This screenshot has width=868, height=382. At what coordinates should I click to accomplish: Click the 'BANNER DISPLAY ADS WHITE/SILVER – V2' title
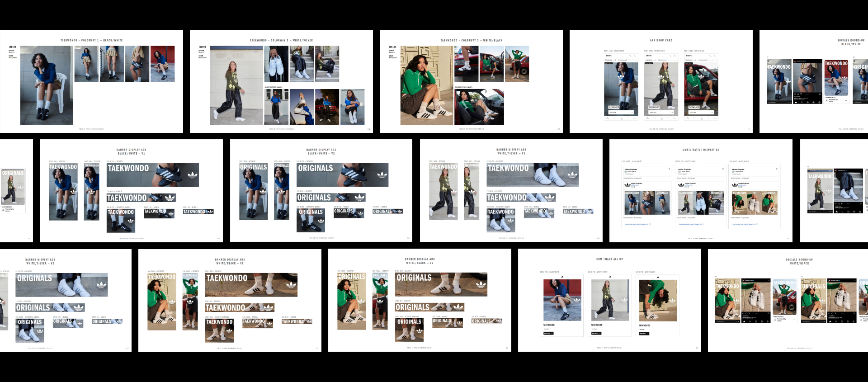(40, 261)
